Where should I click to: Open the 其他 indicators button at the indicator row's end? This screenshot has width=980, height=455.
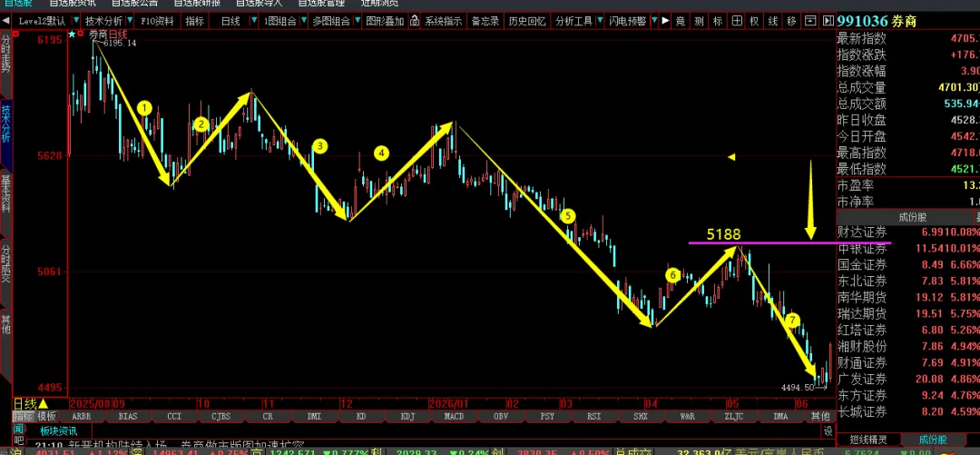pos(820,416)
